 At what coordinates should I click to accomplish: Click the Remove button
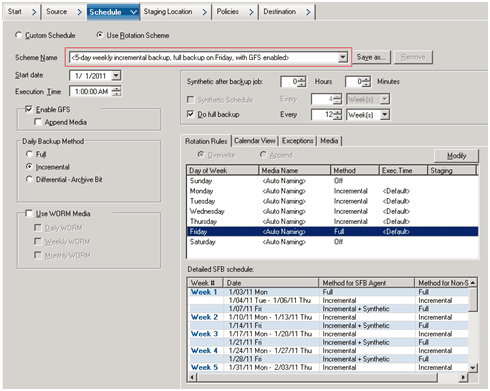(x=413, y=57)
